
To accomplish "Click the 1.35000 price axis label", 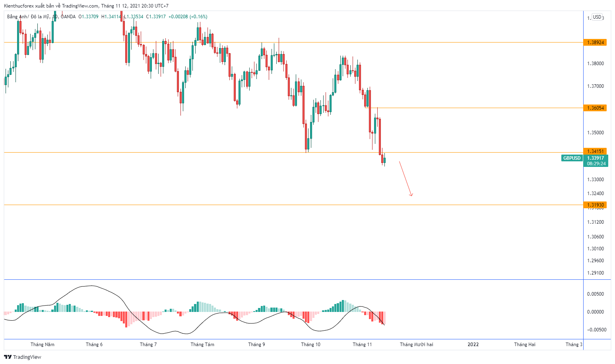I will click(595, 133).
